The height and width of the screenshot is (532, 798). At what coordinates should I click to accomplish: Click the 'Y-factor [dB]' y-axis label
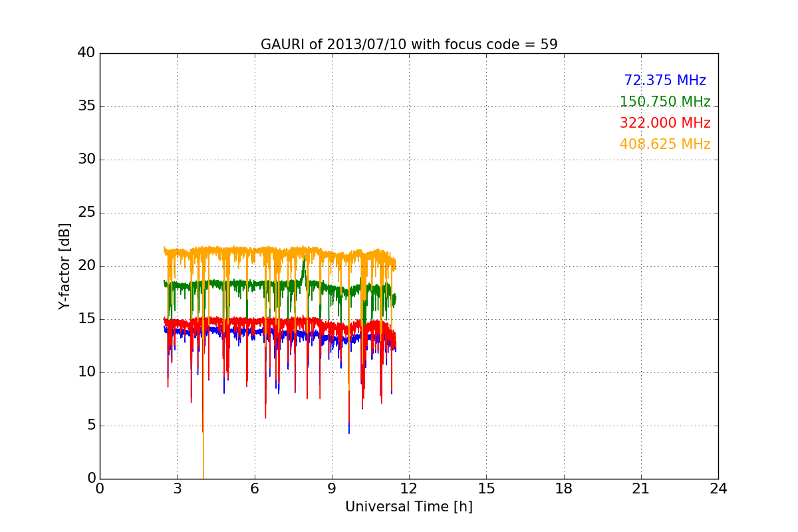coord(65,266)
